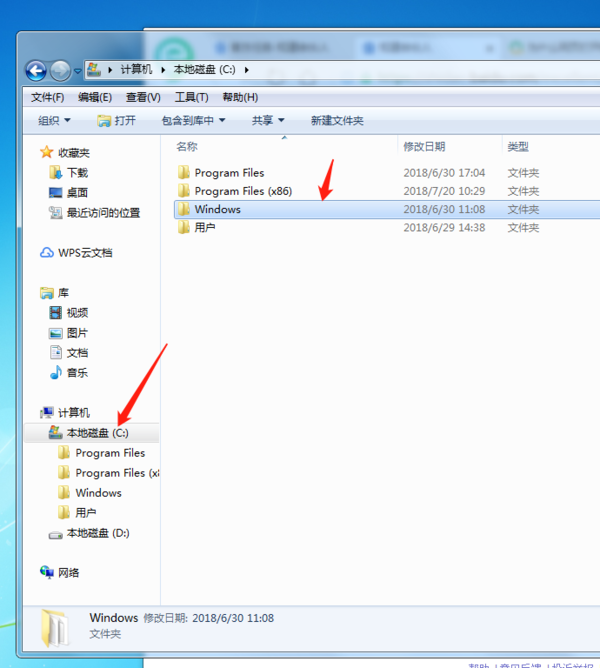
Task: Open the 音乐 library note icon
Action: 55,372
